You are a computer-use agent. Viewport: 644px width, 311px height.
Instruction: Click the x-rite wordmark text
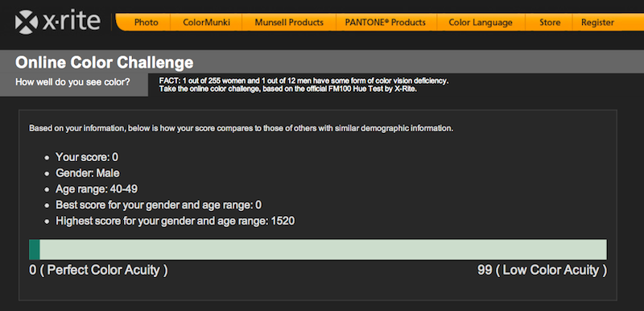[x=71, y=22]
